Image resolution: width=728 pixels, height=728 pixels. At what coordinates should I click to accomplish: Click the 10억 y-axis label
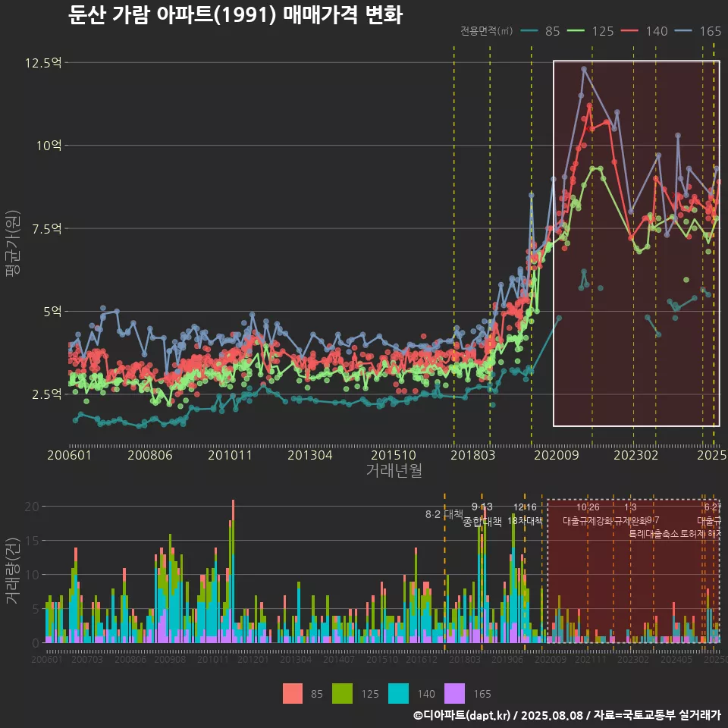coord(49,146)
